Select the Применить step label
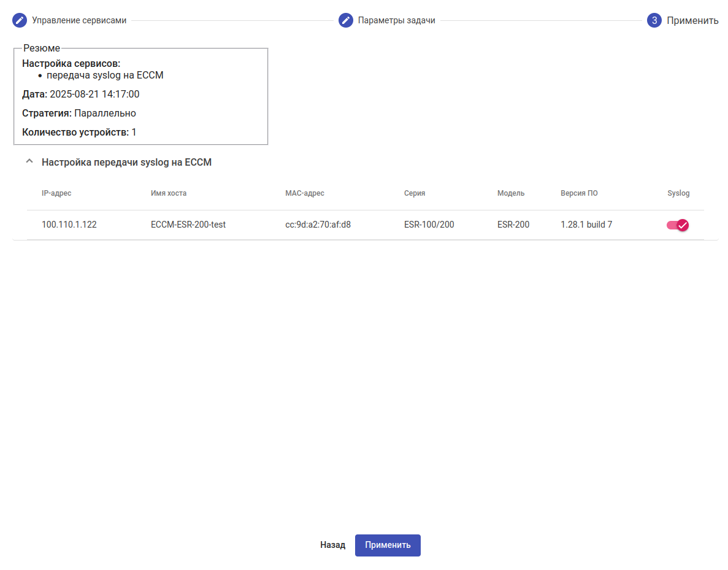Viewport: 728px width, 570px height. pos(692,20)
